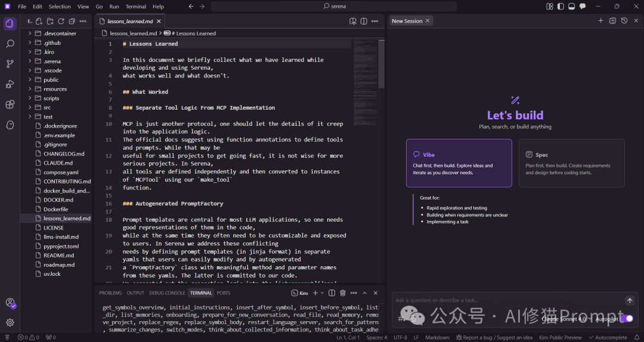The height and width of the screenshot is (342, 644).
Task: Open the Selection menu
Action: 60,6
